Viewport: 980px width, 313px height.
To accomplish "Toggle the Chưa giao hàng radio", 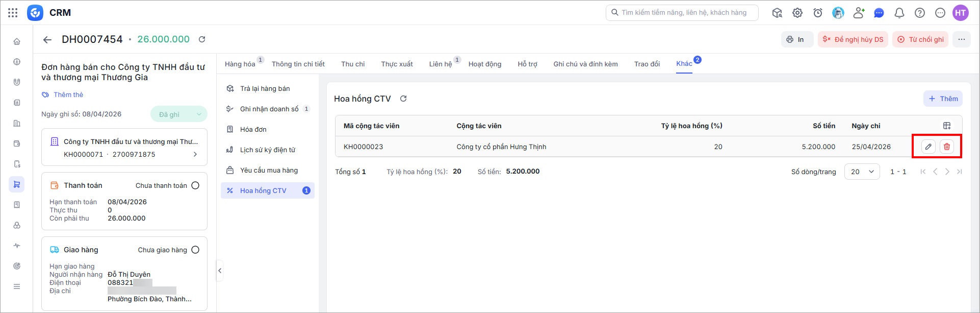I will [x=195, y=250].
